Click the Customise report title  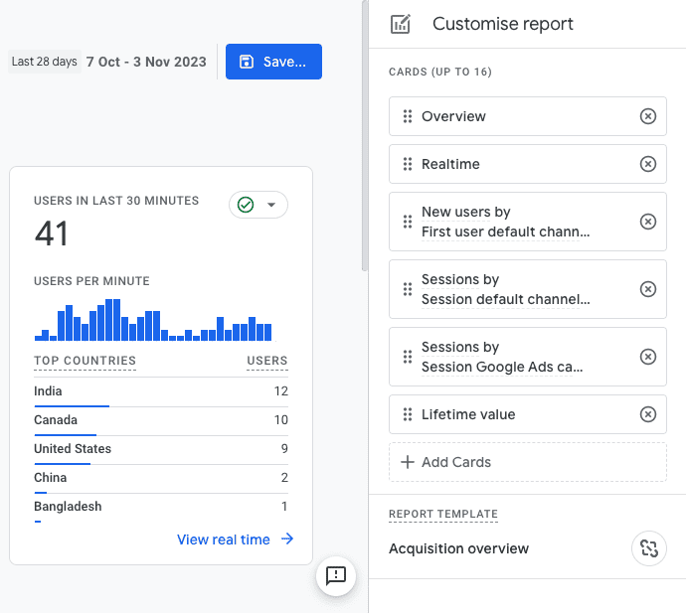[x=503, y=24]
